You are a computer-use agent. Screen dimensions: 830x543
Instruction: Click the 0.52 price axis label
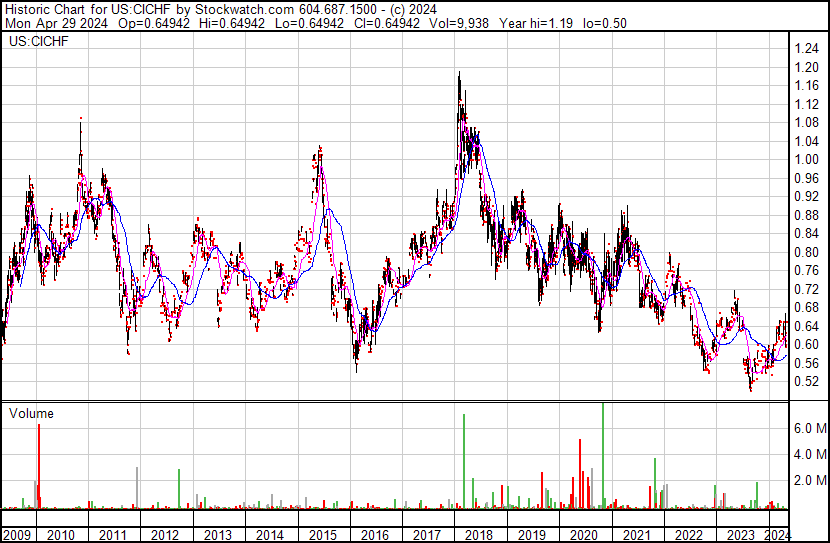click(806, 382)
